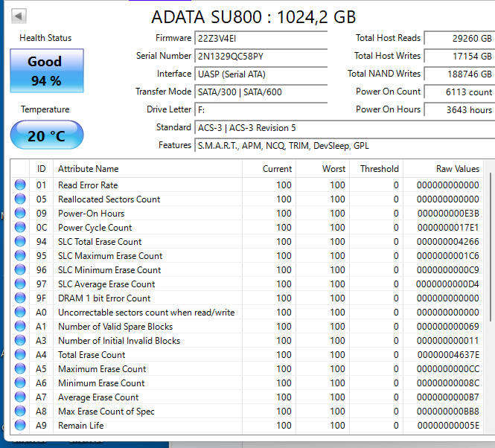
Task: Click raw value 000000000E3B
Action: point(448,214)
